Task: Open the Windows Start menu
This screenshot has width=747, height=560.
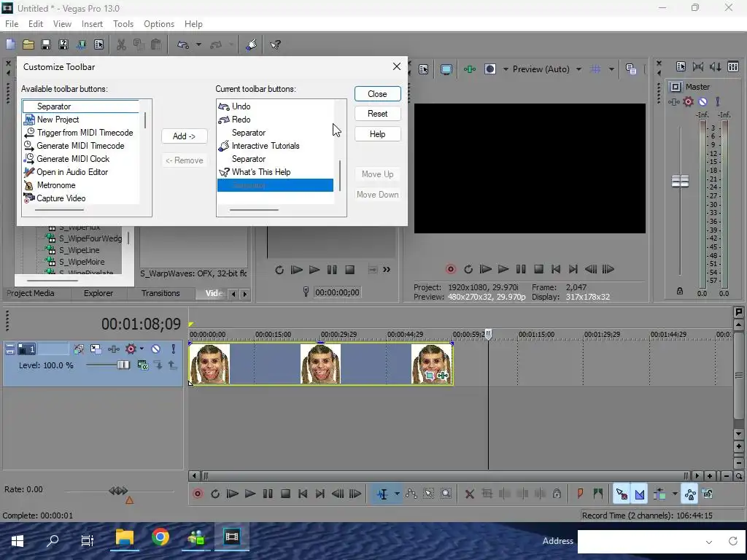Action: (x=18, y=540)
